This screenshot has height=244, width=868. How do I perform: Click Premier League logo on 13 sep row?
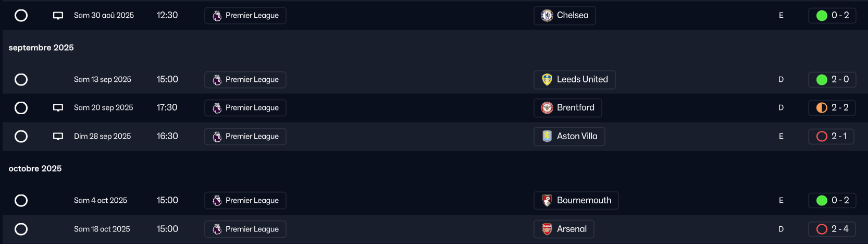217,80
